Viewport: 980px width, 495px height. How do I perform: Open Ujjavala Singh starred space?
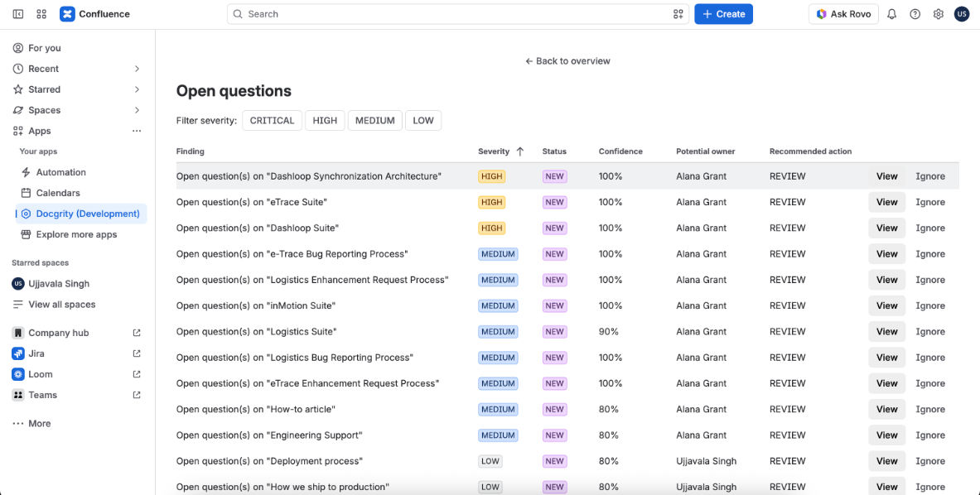click(x=59, y=283)
